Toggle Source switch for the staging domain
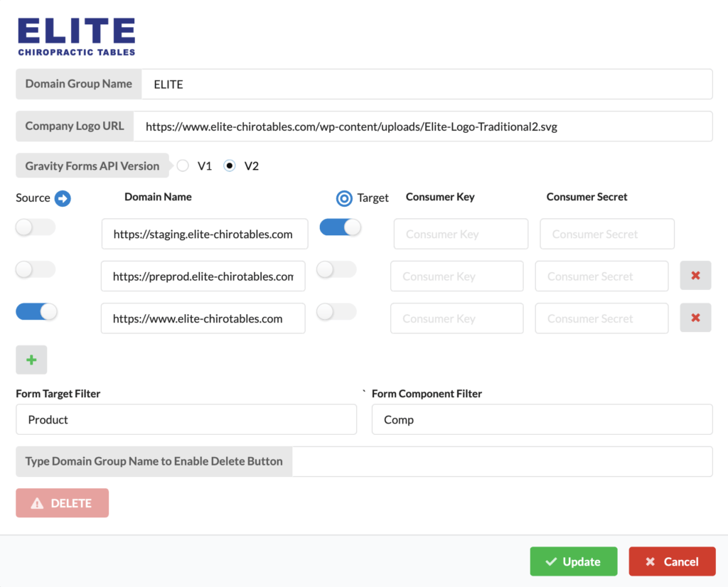The image size is (728, 587). click(36, 227)
